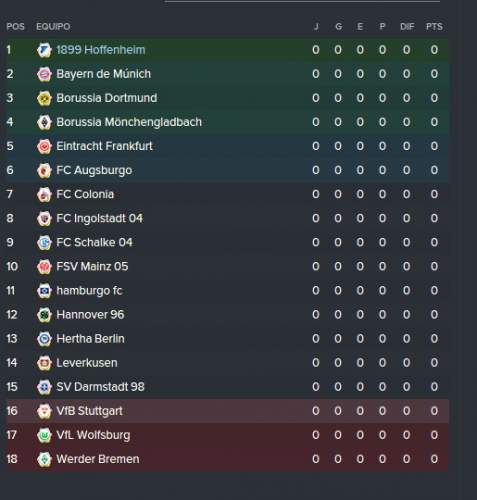This screenshot has width=477, height=500.
Task: Open the FC Augsburgo team page
Action: tap(94, 170)
